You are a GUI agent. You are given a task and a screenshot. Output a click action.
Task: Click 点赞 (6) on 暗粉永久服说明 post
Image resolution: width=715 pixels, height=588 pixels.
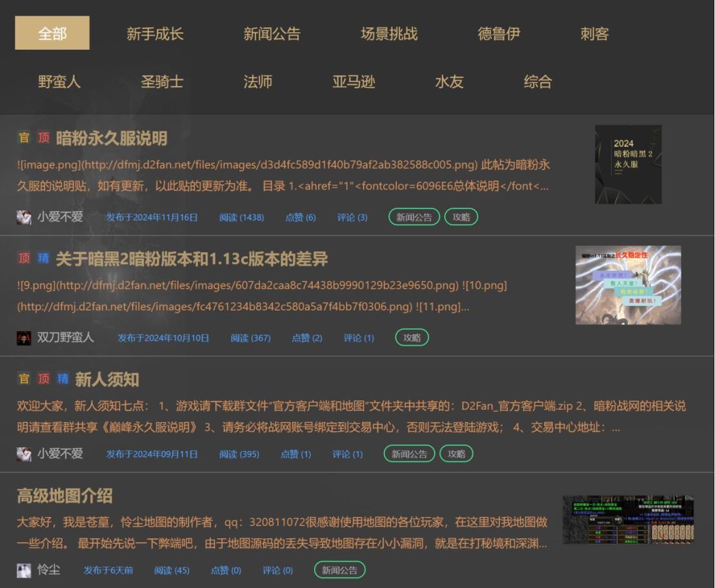300,218
